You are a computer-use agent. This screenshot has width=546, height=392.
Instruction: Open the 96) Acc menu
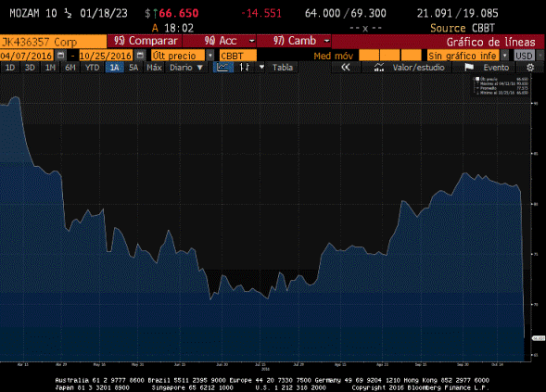[220, 41]
